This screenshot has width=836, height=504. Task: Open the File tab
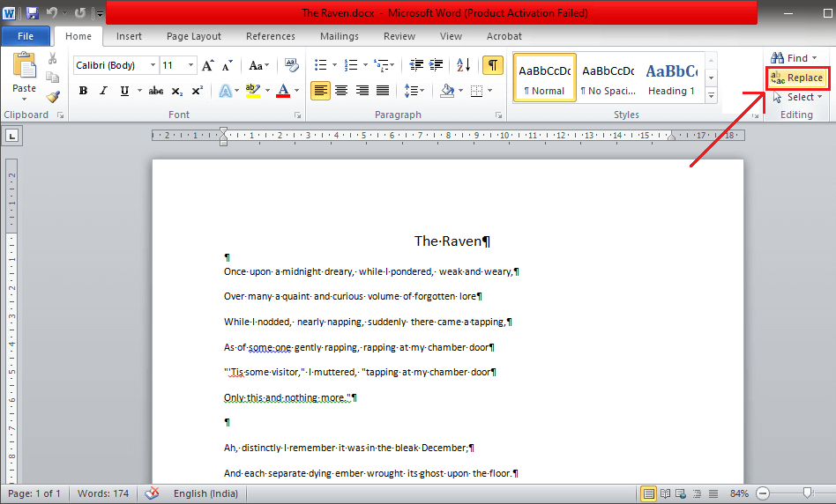pyautogui.click(x=26, y=36)
